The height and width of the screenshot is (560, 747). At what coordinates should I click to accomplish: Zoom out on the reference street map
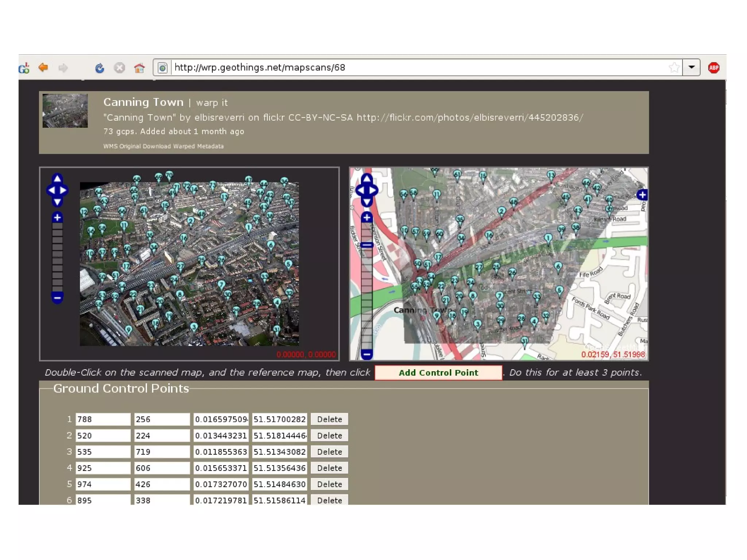[x=367, y=354]
